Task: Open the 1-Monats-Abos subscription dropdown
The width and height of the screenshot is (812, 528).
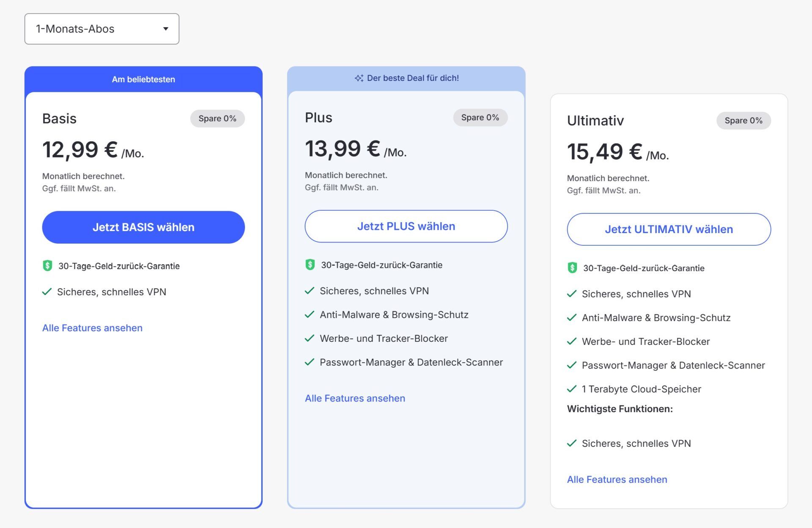Action: [102, 29]
